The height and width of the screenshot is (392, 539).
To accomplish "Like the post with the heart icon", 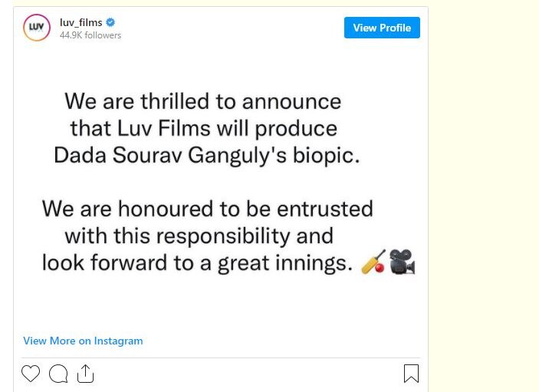I will click(x=31, y=374).
